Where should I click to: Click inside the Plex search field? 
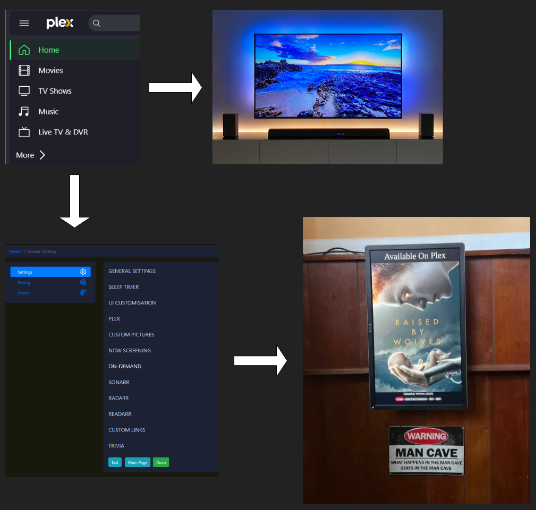click(x=115, y=23)
